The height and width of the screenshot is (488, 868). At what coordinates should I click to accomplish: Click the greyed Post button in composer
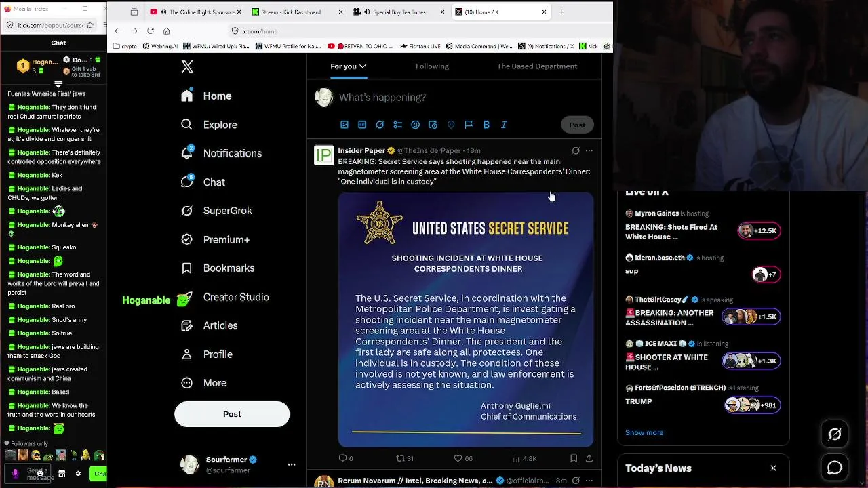click(577, 125)
